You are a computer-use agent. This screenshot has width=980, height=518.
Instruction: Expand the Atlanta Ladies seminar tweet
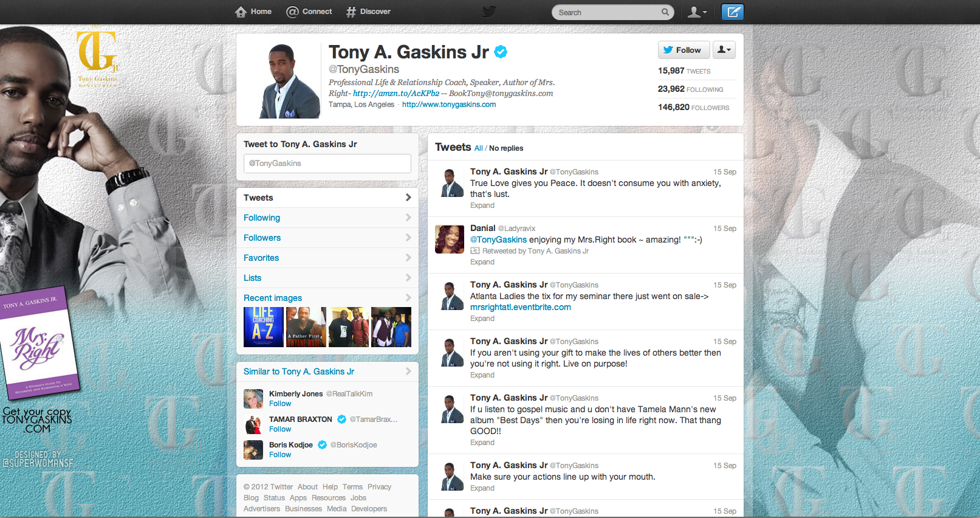482,319
